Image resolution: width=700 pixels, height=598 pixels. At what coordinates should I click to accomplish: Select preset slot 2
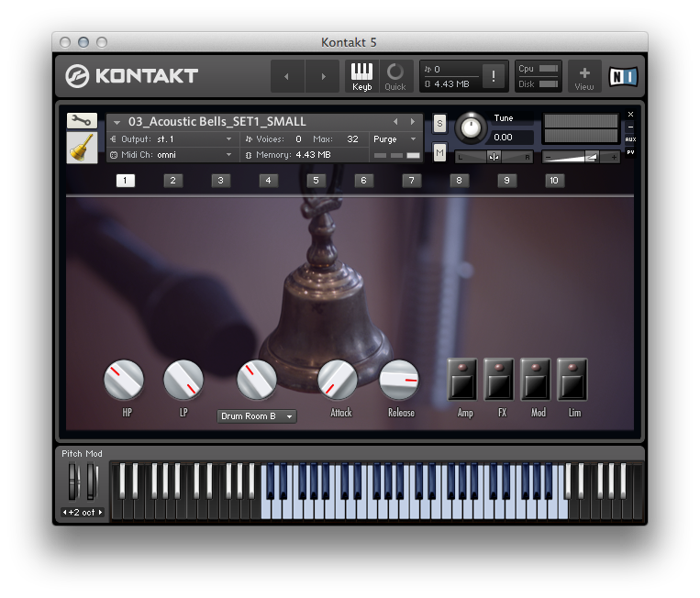pos(172,181)
